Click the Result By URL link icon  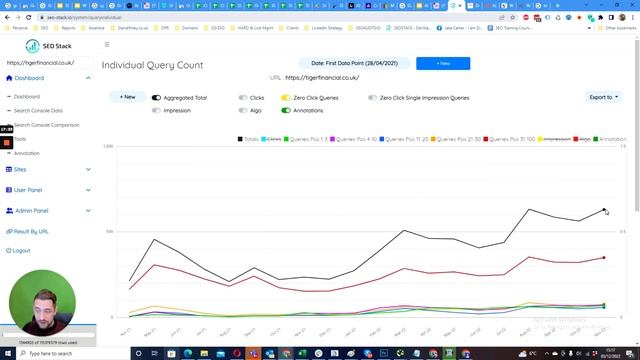coord(9,231)
